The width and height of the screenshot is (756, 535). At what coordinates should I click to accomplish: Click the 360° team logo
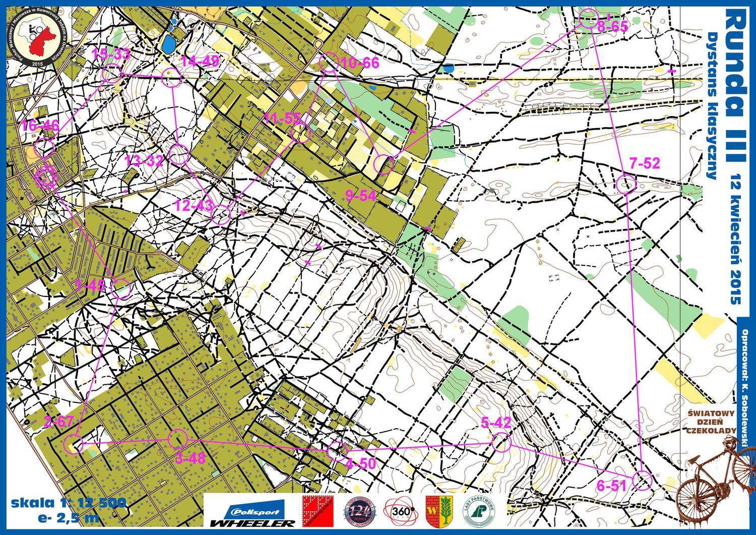[x=402, y=512]
